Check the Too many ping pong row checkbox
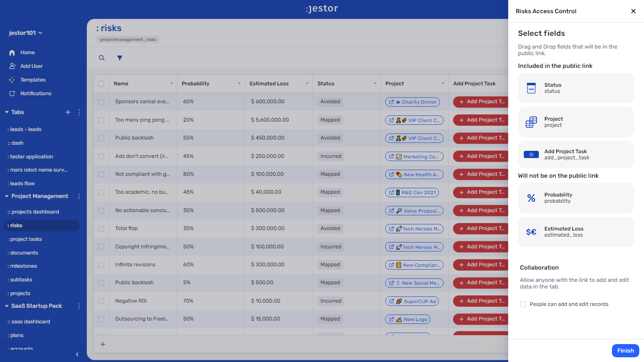This screenshot has width=644, height=362. 101,120
